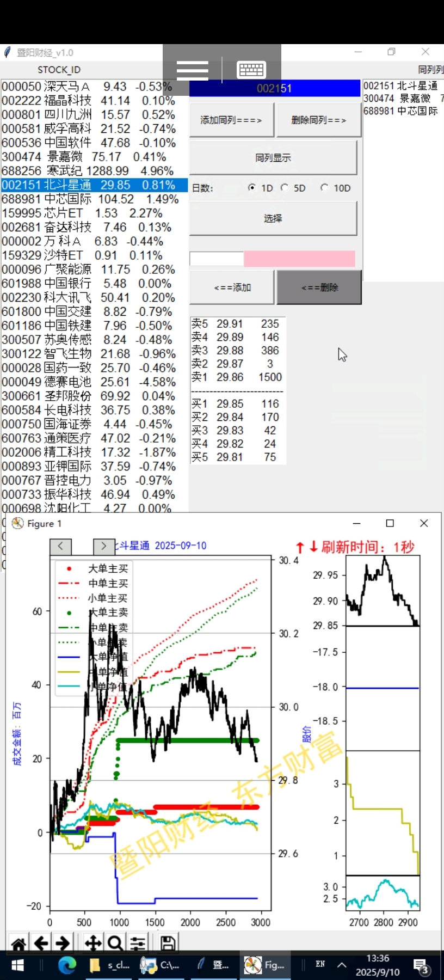The height and width of the screenshot is (980, 444).
Task: Click 002151 北斗星通 in 同列 list
Action: [x=403, y=86]
